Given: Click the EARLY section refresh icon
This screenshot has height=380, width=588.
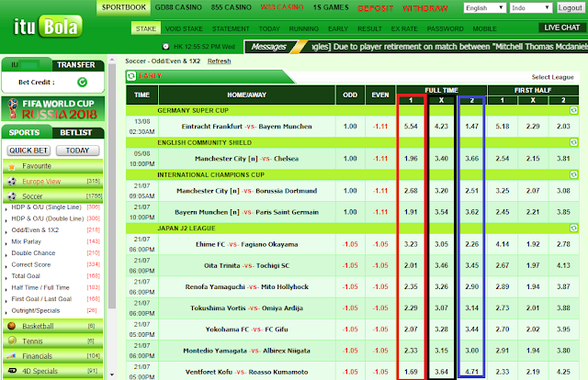Looking at the screenshot, I should point(131,76).
